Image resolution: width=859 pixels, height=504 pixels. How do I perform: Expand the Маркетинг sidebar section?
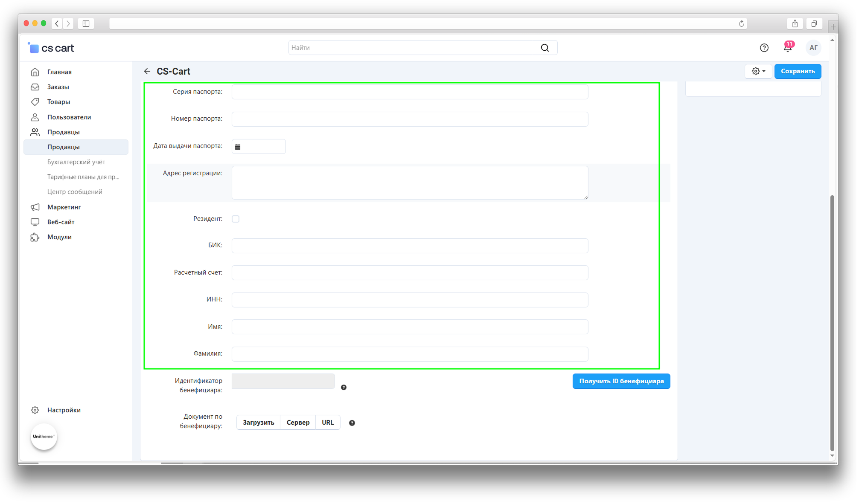[x=64, y=207]
